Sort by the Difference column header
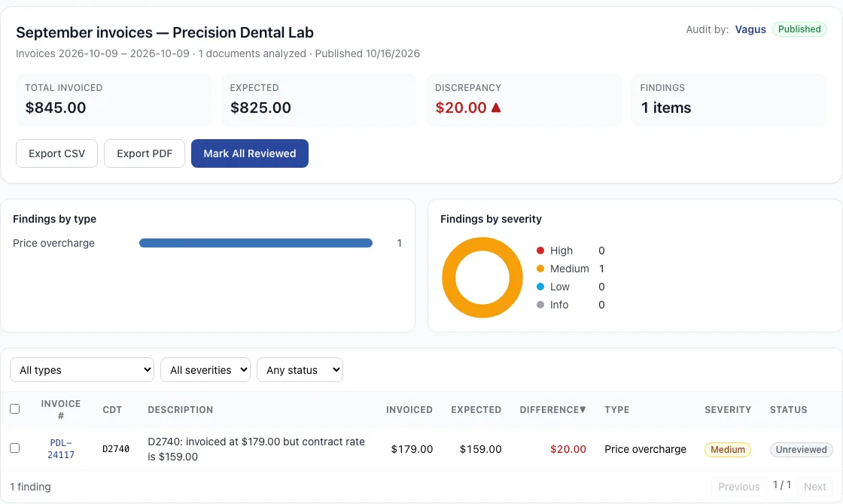Screen dimensions: 843x504 (x=552, y=410)
